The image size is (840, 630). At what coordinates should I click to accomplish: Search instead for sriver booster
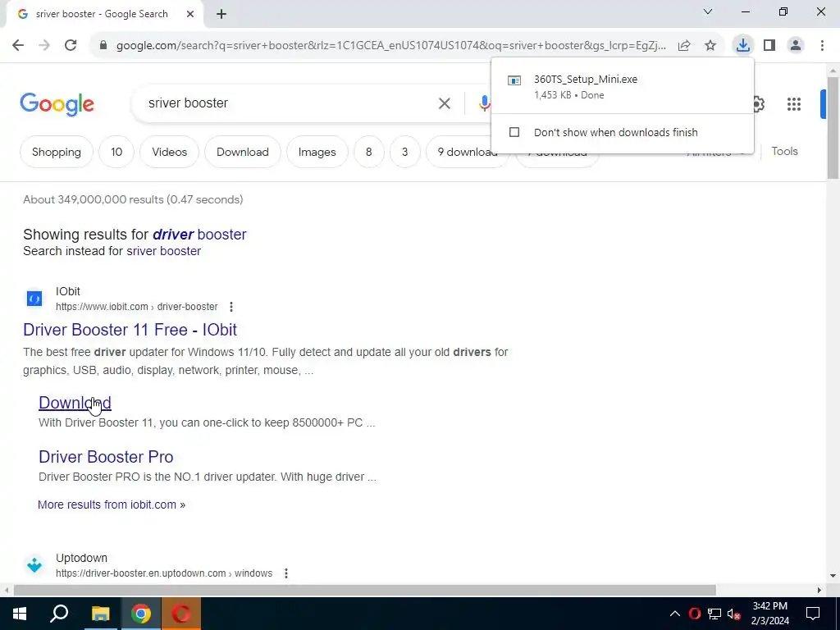click(163, 251)
